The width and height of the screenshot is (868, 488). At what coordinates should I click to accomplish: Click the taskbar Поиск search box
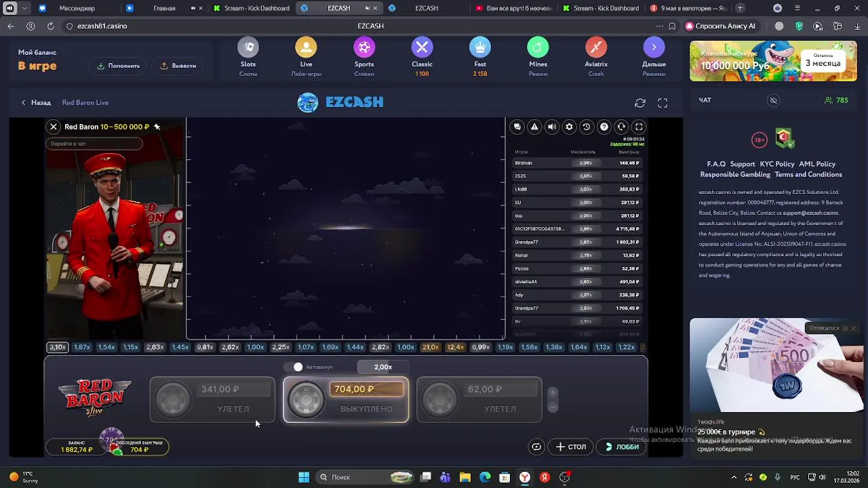366,477
